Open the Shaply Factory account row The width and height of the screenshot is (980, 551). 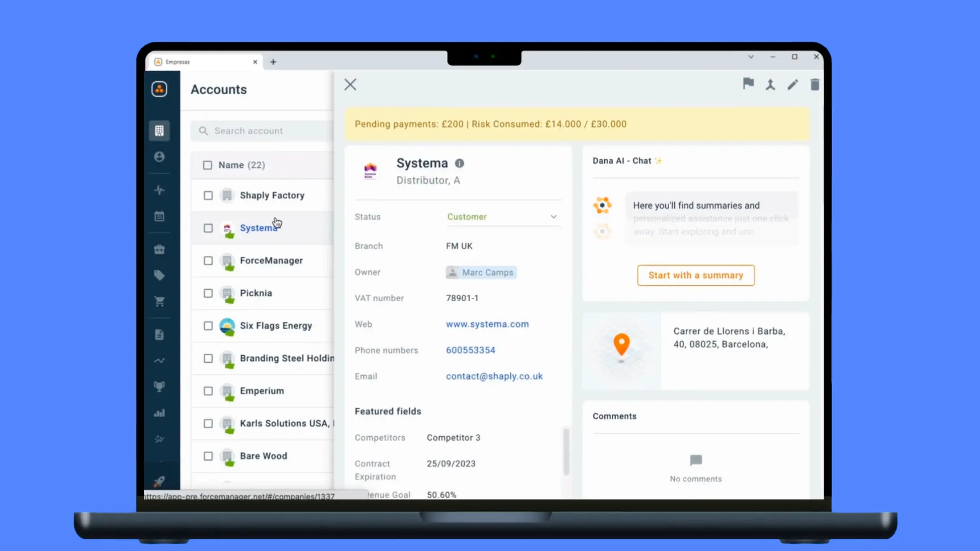[x=262, y=195]
